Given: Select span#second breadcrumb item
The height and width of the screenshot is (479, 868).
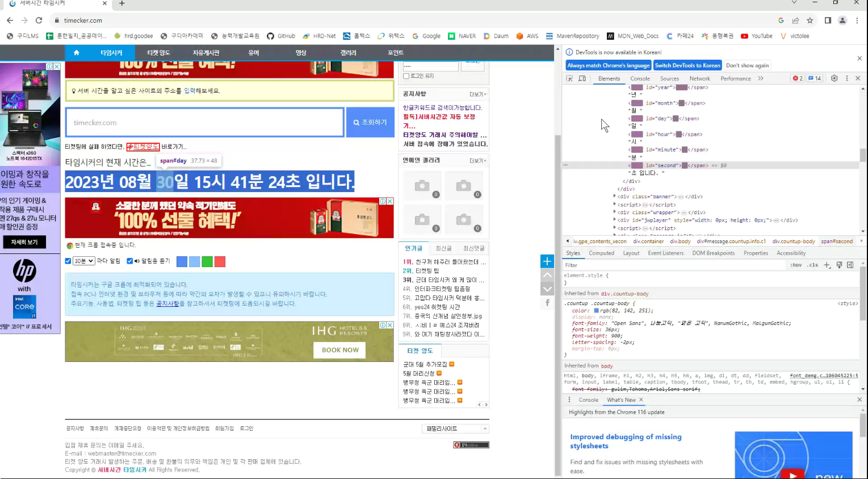Looking at the screenshot, I should [x=837, y=241].
